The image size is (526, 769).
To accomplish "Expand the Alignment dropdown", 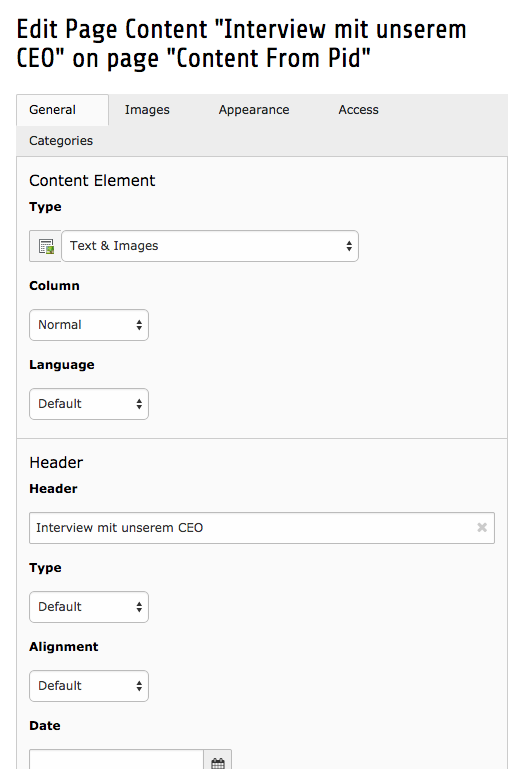I will pos(89,686).
